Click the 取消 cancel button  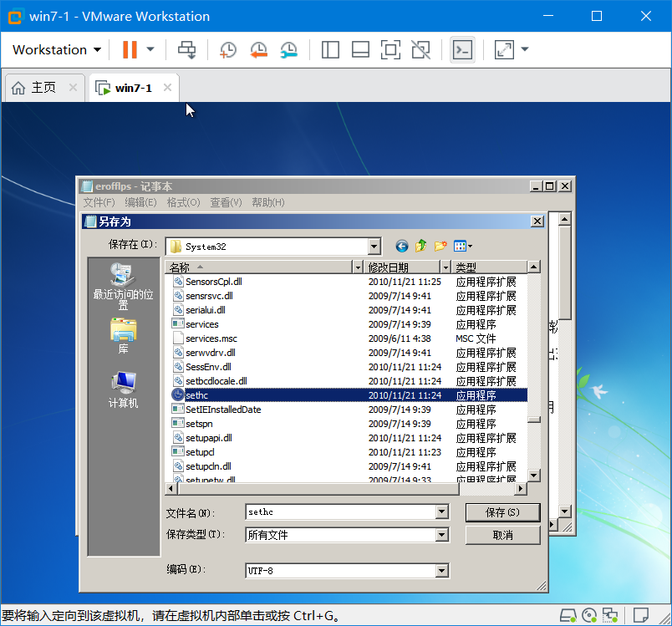point(502,535)
